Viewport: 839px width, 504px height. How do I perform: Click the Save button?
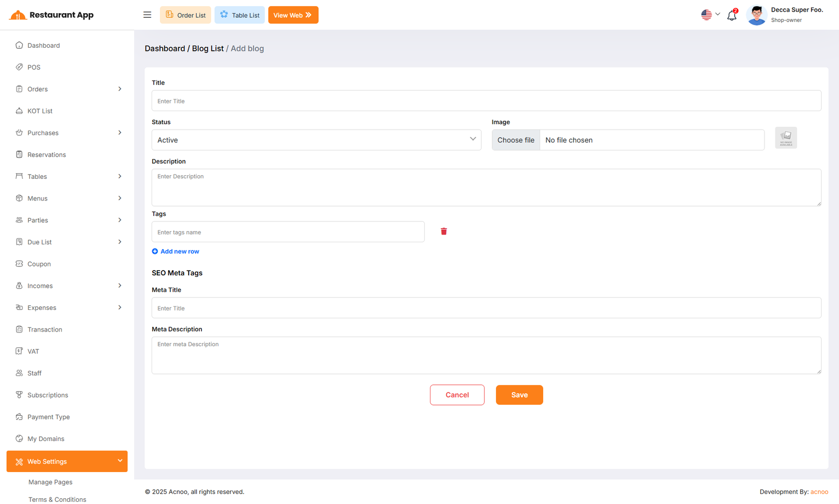pyautogui.click(x=519, y=395)
